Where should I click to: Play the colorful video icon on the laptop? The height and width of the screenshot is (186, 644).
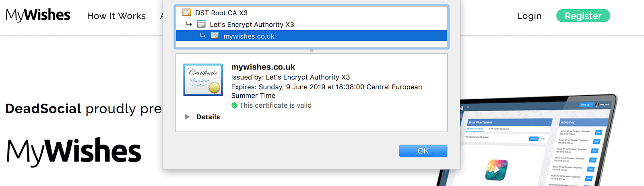[x=496, y=169]
